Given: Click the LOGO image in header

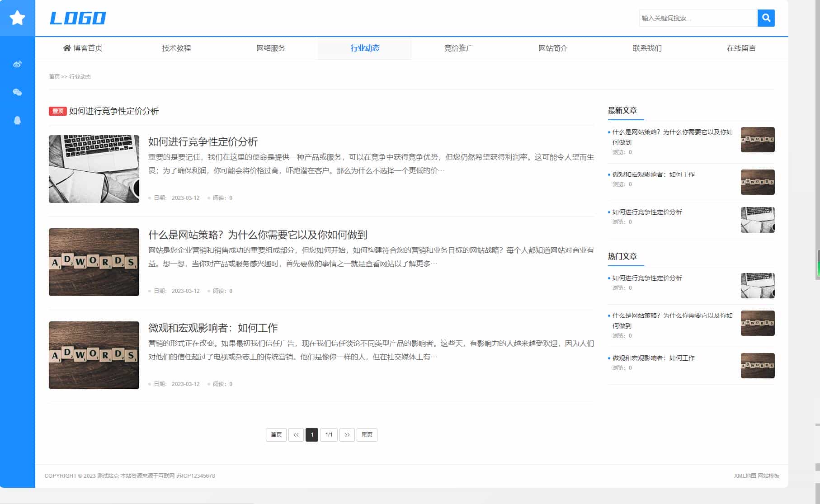Looking at the screenshot, I should coord(78,18).
